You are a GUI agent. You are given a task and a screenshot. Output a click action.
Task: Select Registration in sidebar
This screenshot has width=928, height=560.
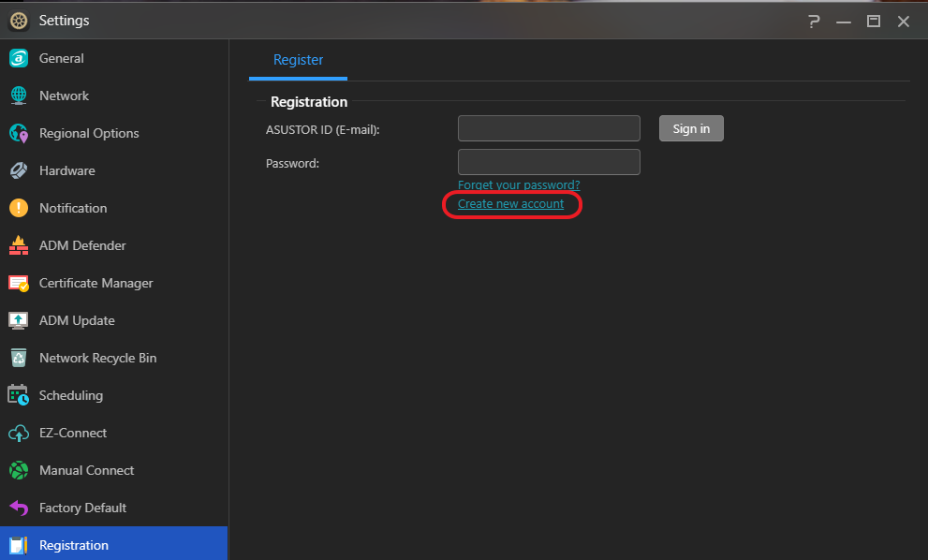pyautogui.click(x=113, y=543)
